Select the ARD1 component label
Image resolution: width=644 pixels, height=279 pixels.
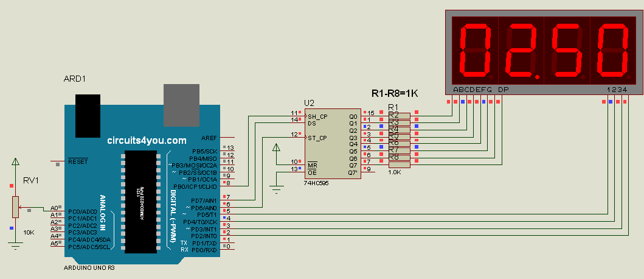coord(75,79)
